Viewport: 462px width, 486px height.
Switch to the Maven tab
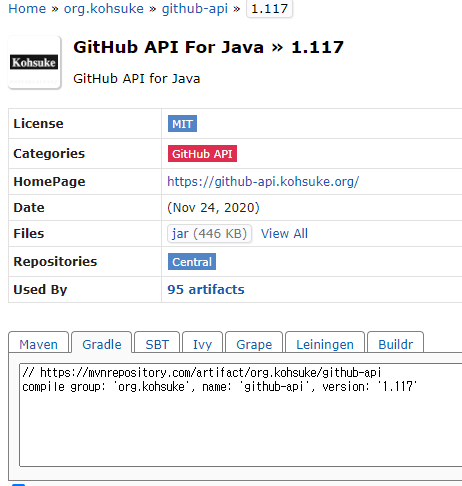click(x=38, y=343)
